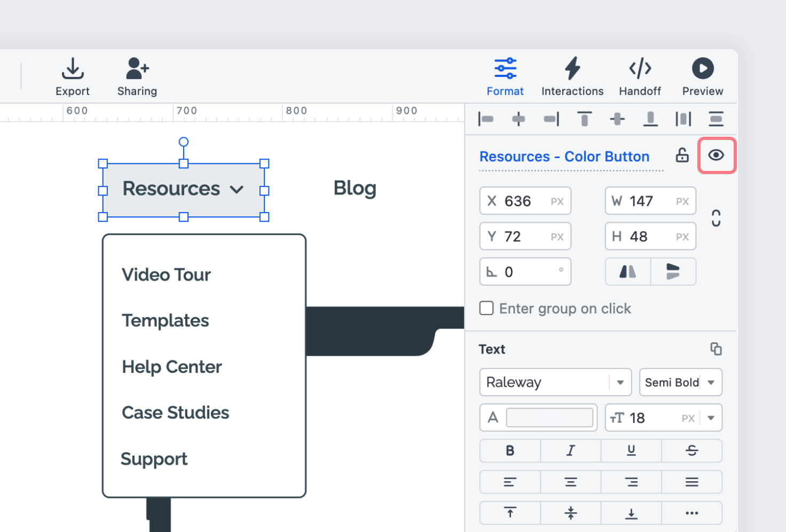Screen dimensions: 786x532
Task: Choose Video Tour in dropdown menu
Action: click(167, 275)
